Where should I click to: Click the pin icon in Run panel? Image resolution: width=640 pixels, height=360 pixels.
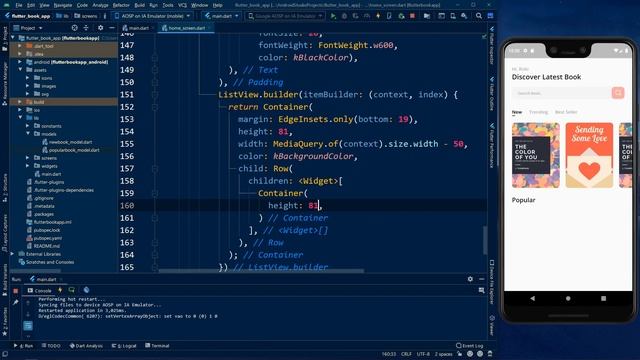point(16,302)
